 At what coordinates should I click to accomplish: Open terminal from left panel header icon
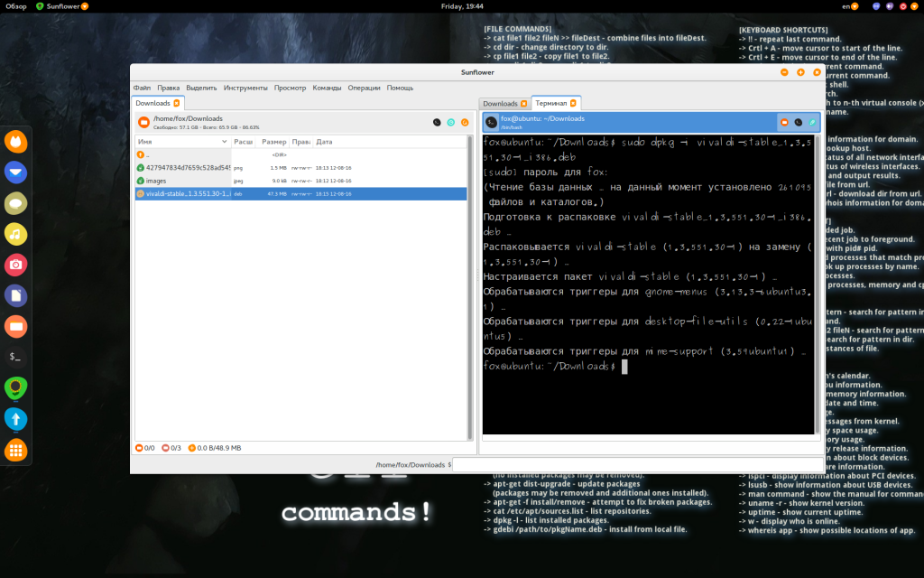click(437, 122)
